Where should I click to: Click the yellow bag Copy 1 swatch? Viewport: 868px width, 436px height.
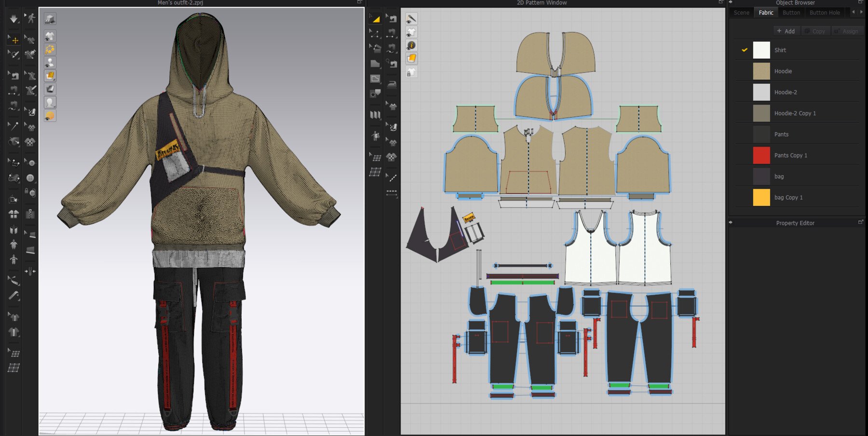click(761, 197)
